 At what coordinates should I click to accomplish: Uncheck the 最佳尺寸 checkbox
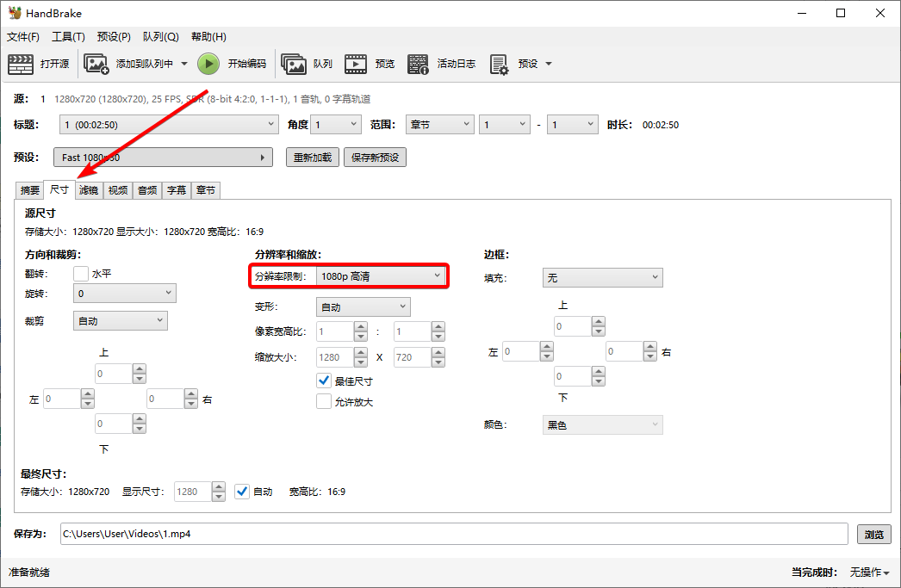click(x=324, y=380)
